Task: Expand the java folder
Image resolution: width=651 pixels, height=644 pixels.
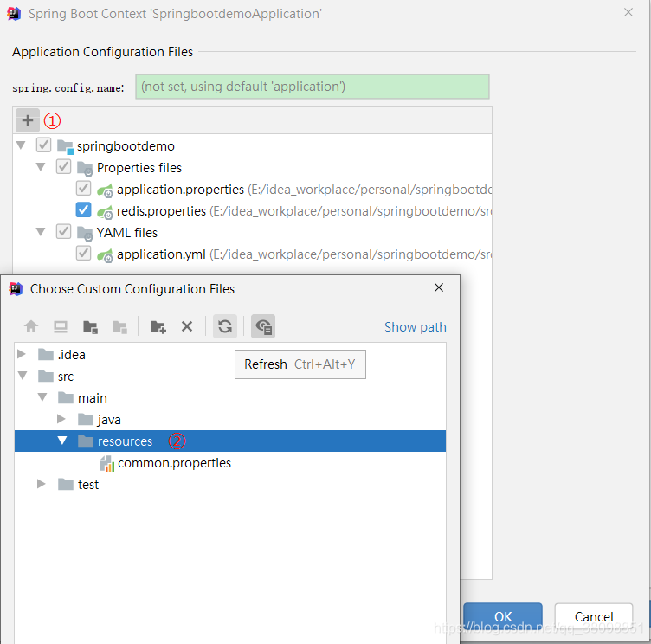Action: [x=61, y=419]
